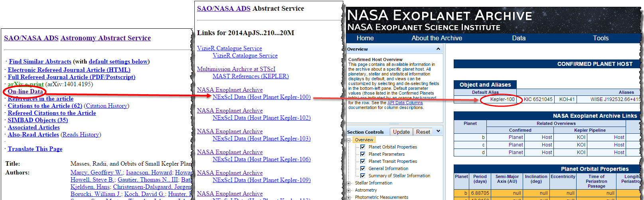Expand the Stellar Information tree node
Viewport: 644px width, 200px height.
point(349,183)
